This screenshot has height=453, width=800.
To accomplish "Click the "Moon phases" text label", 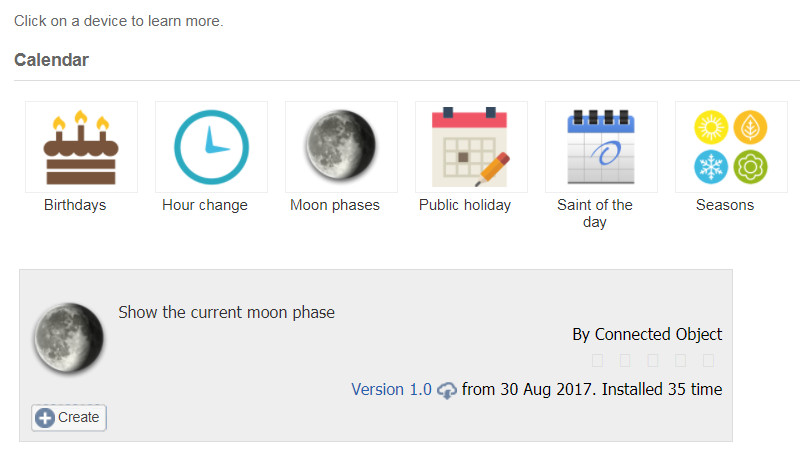I will pos(335,205).
